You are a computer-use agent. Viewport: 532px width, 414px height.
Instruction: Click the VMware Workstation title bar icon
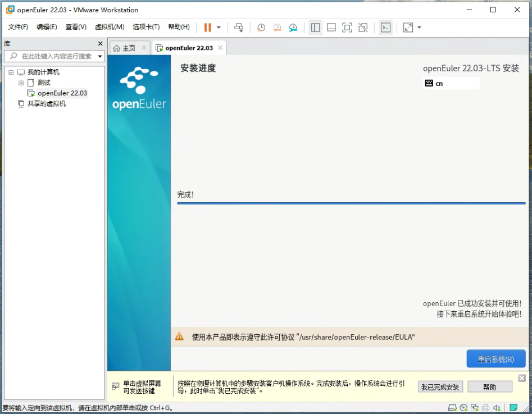tap(10, 10)
